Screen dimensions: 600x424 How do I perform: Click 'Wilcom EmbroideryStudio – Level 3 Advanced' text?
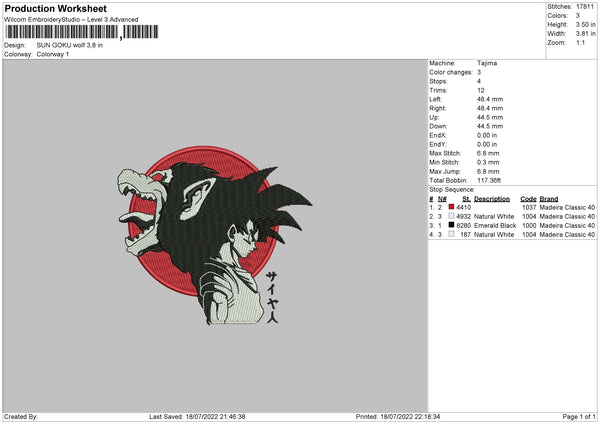tap(71, 20)
